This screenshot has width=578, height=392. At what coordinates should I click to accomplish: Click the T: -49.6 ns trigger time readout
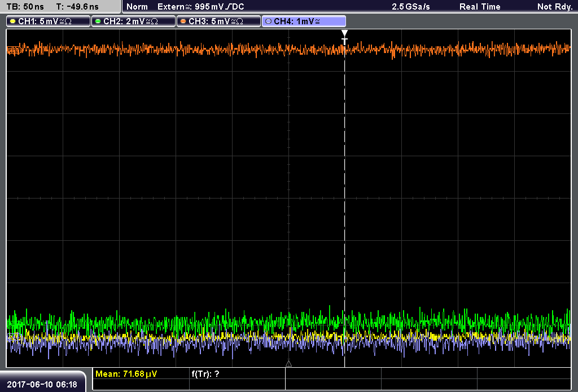point(77,7)
